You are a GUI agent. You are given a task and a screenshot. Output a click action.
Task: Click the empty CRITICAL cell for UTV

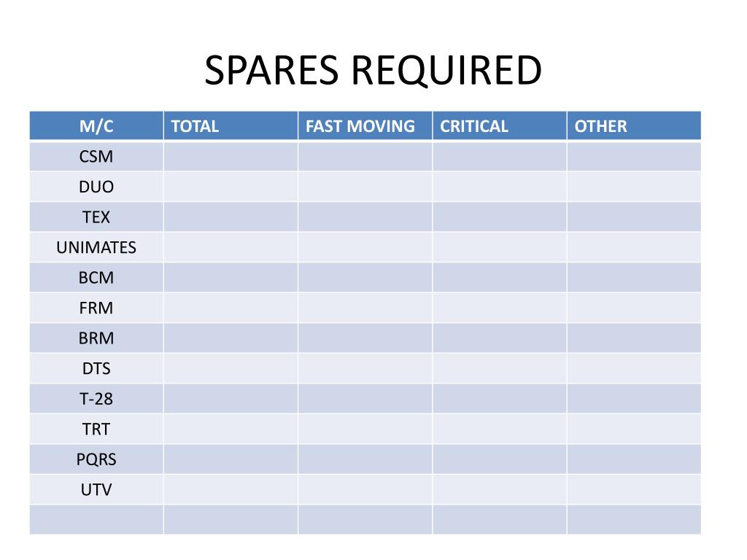click(499, 489)
